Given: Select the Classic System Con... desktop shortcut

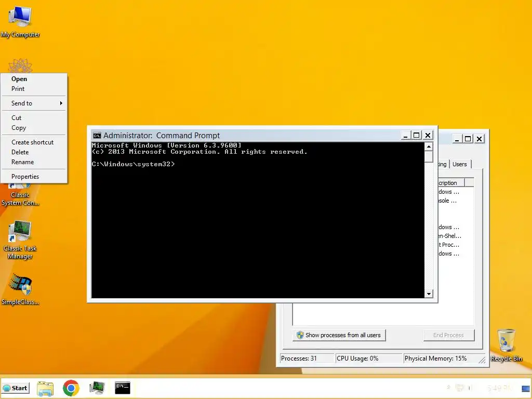Looking at the screenshot, I should tap(20, 195).
